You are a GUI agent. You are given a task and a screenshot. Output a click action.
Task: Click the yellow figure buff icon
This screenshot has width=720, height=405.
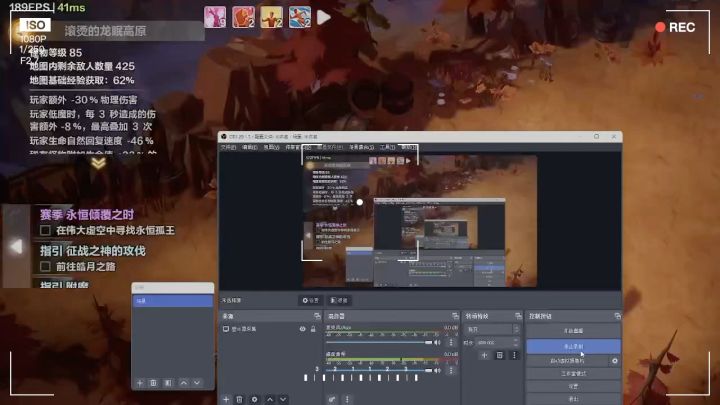pyautogui.click(x=271, y=17)
